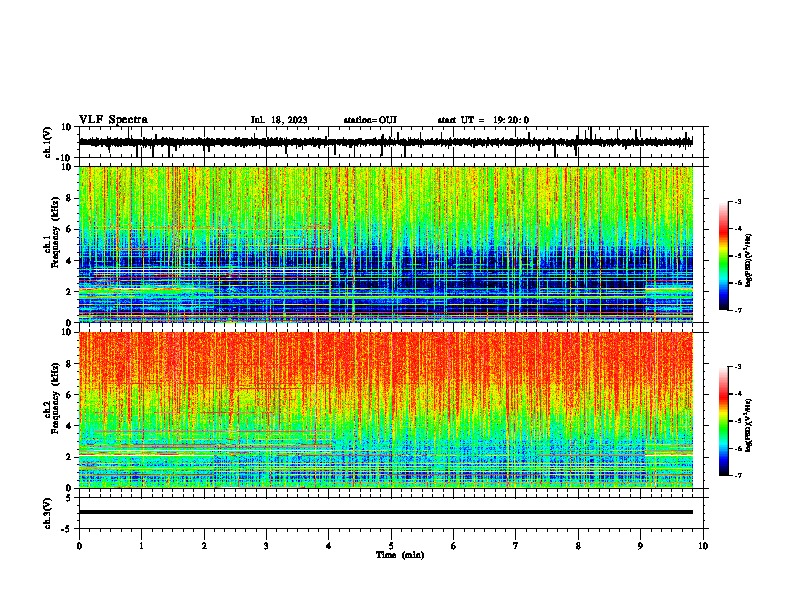
Task: Click the ch.2 "Frequency (kHz)" axis label
Action: point(55,397)
